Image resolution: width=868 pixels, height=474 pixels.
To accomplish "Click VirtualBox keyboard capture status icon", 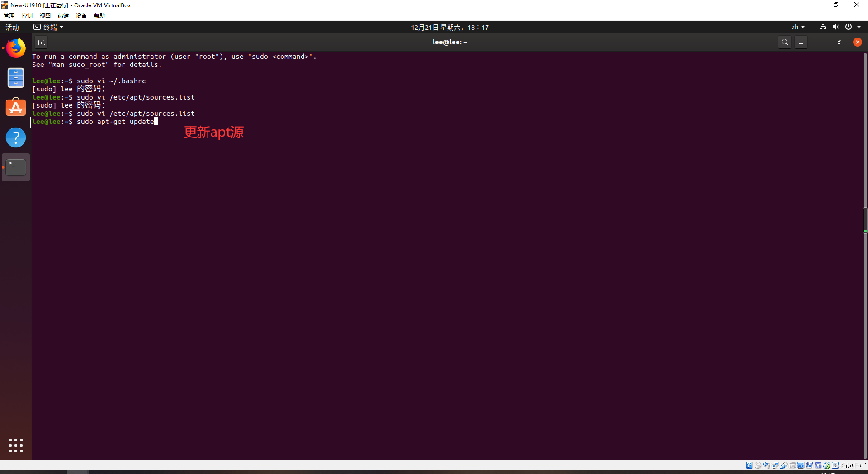I will point(835,465).
